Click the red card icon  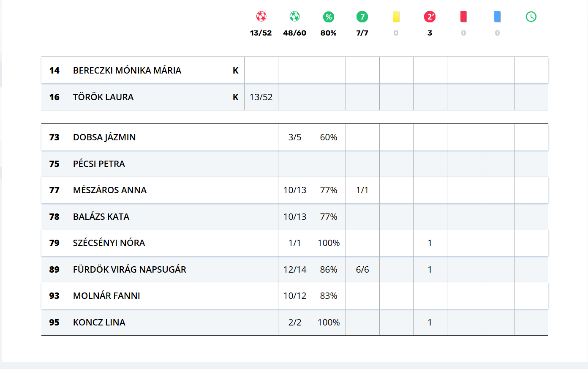[x=463, y=16]
